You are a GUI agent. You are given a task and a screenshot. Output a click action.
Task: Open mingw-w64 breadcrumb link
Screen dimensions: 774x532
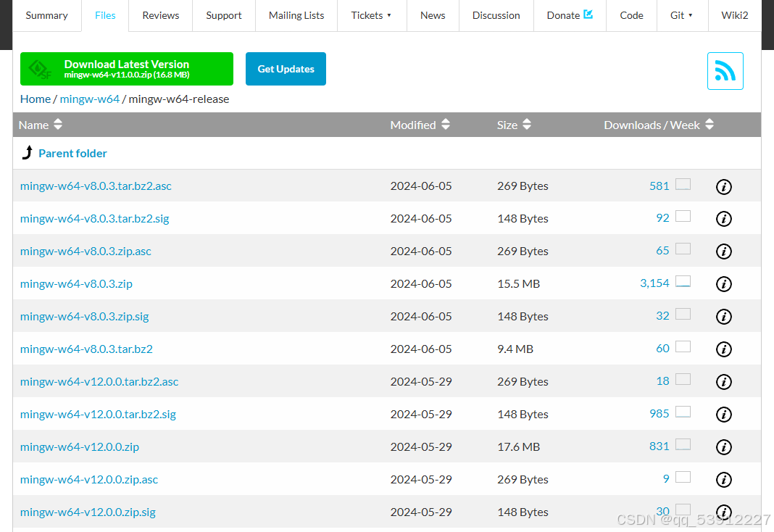pos(90,99)
